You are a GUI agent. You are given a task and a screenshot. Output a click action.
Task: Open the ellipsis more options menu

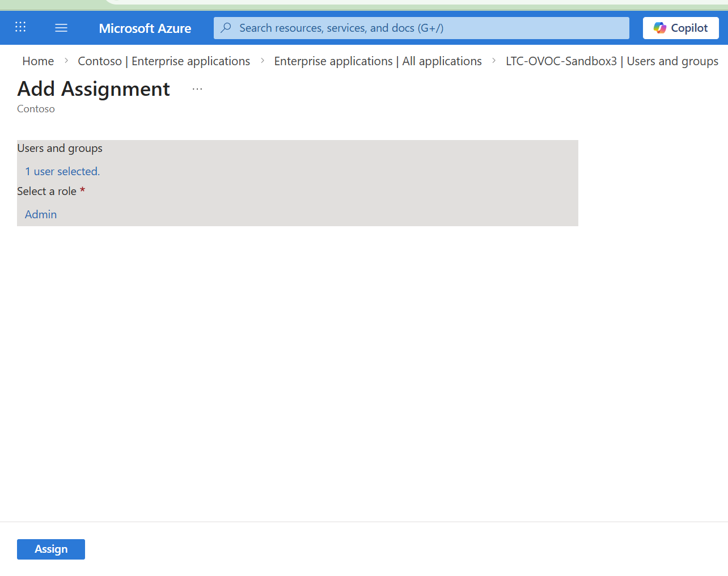point(197,90)
